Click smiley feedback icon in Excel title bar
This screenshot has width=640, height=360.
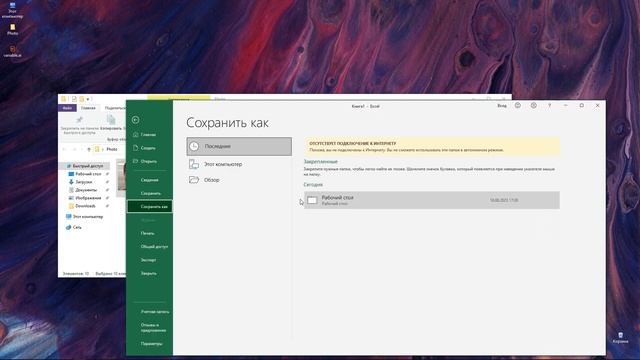[x=518, y=106]
